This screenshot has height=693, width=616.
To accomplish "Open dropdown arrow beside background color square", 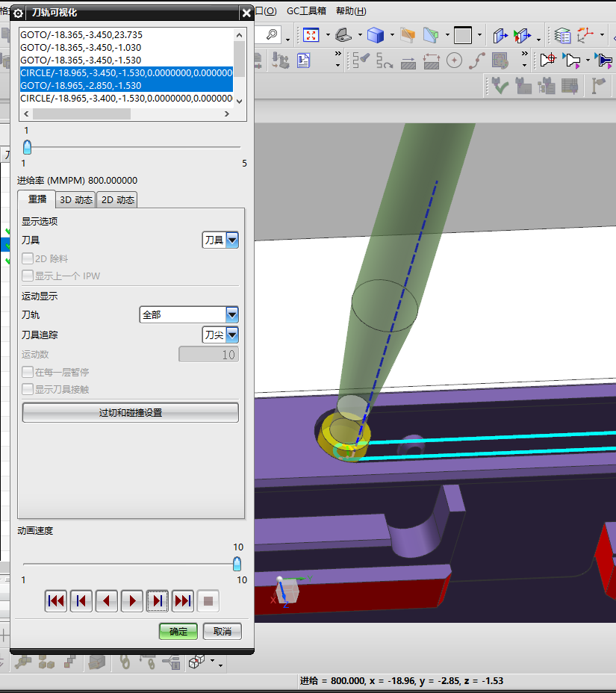I will pos(479,35).
